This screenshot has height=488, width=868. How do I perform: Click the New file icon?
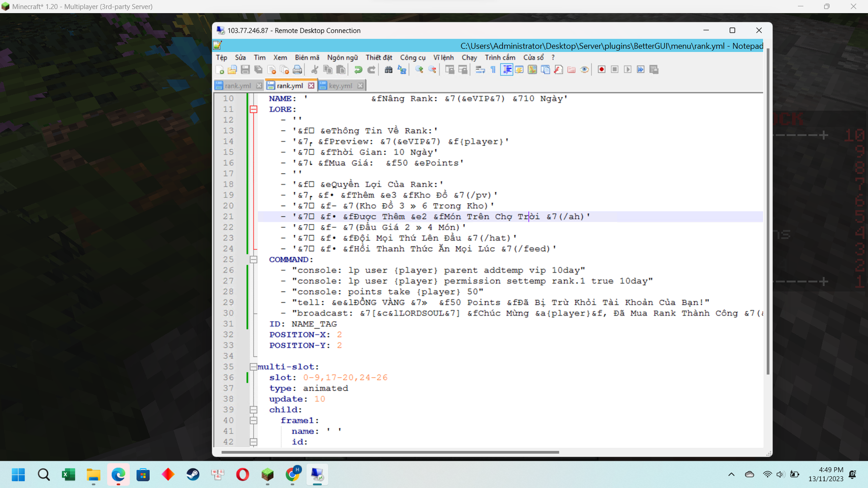point(220,70)
